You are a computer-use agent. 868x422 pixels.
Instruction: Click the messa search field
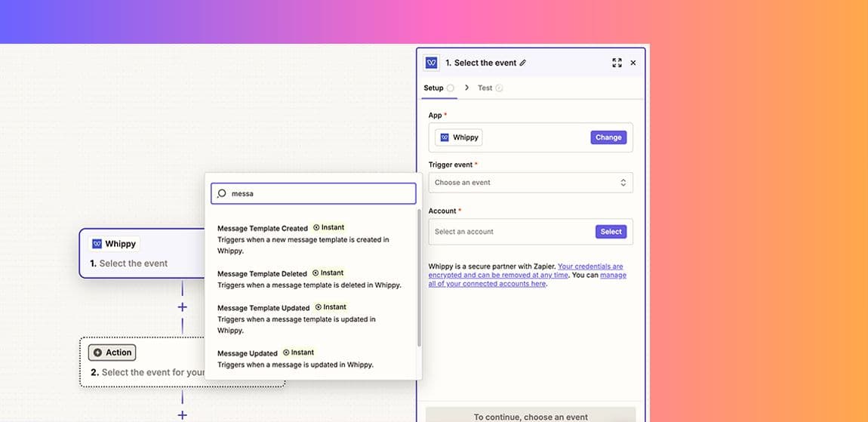coord(313,193)
